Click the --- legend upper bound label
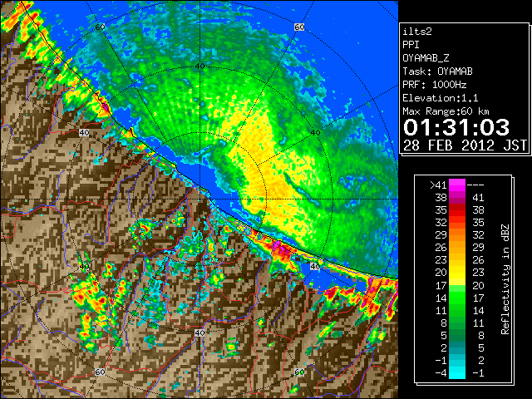Screen dimensions: 532x399 point(475,185)
